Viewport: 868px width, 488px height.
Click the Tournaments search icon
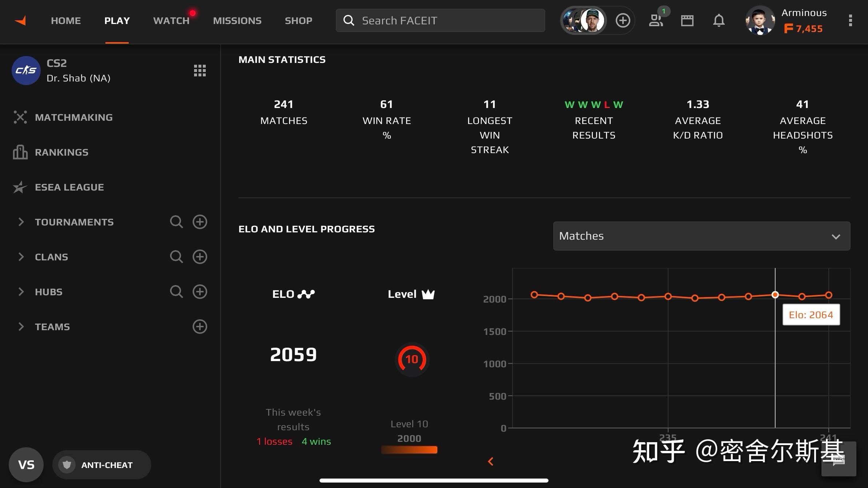(177, 222)
